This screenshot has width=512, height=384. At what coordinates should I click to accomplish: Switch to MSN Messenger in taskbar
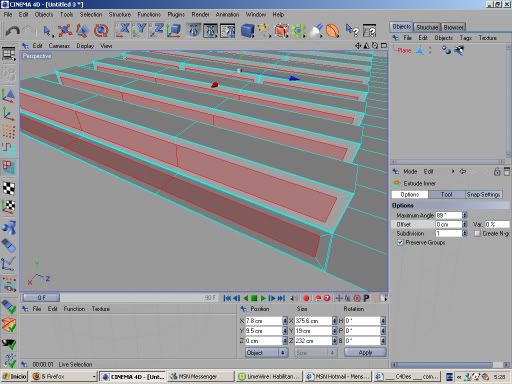[200, 377]
